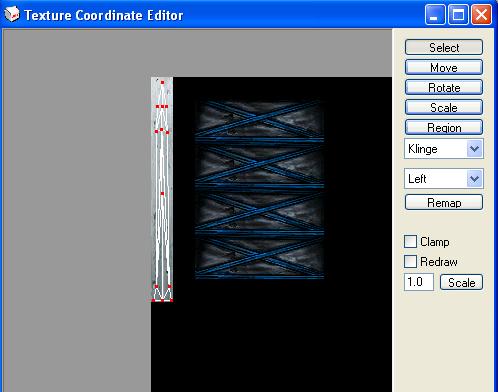Close the Texture Coordinate Editor window

(x=481, y=15)
